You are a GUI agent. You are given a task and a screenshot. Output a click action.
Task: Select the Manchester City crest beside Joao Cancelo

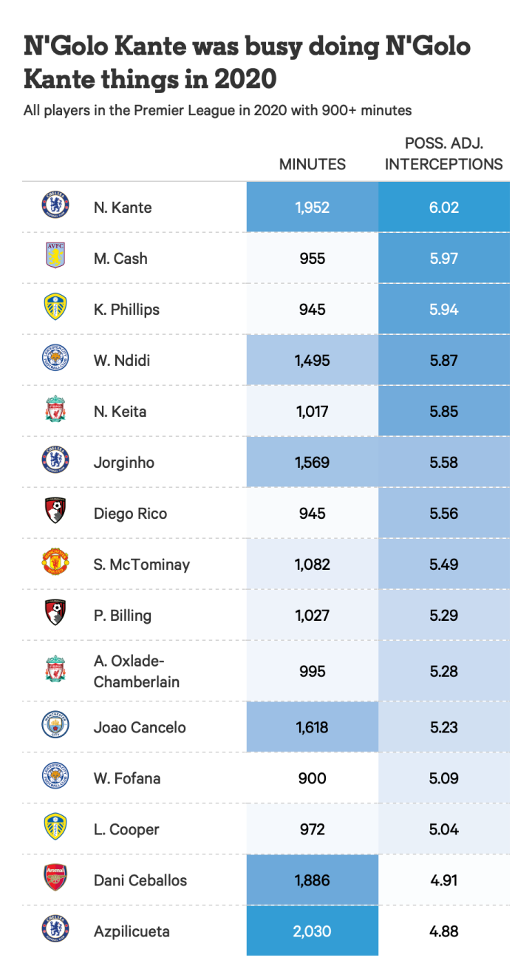click(x=55, y=727)
